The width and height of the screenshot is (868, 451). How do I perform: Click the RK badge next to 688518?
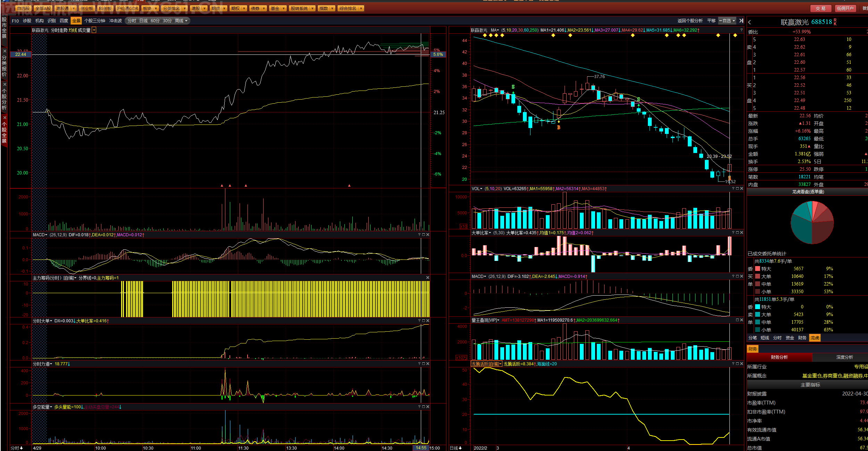click(835, 22)
